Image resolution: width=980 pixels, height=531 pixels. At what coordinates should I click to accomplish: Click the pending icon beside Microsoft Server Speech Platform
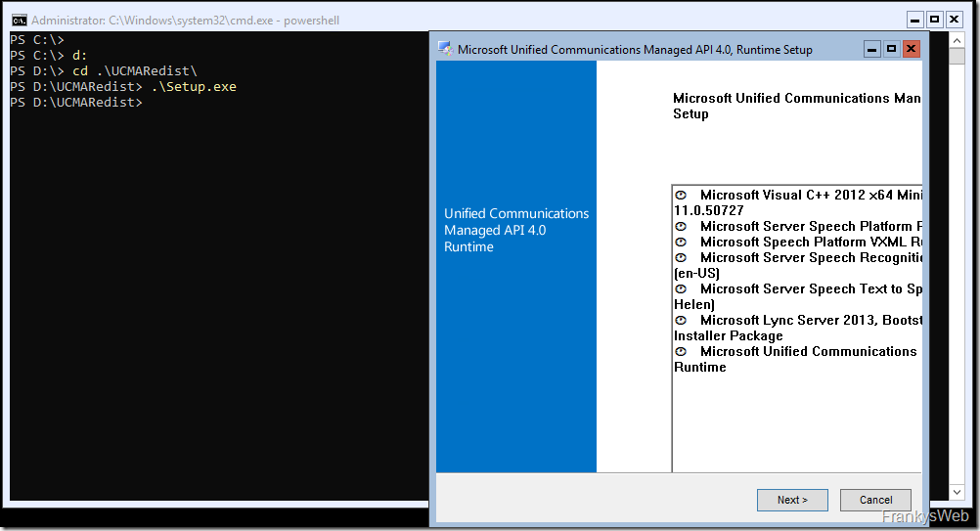tap(681, 227)
